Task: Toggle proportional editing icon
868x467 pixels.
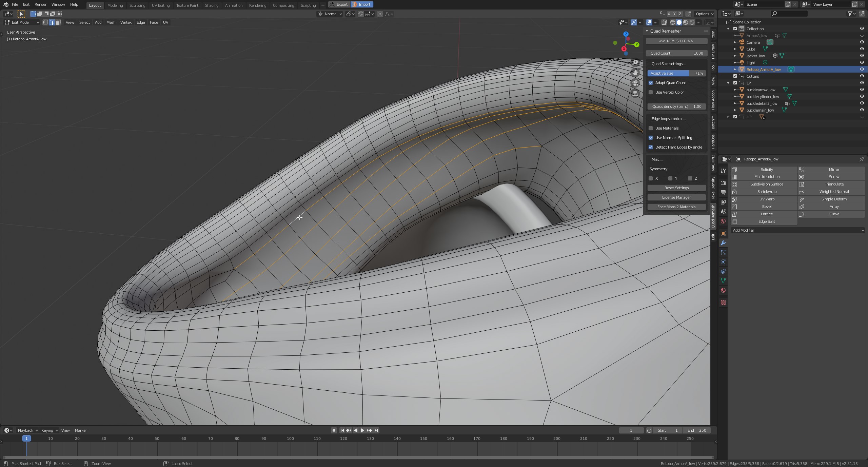Action: (380, 14)
